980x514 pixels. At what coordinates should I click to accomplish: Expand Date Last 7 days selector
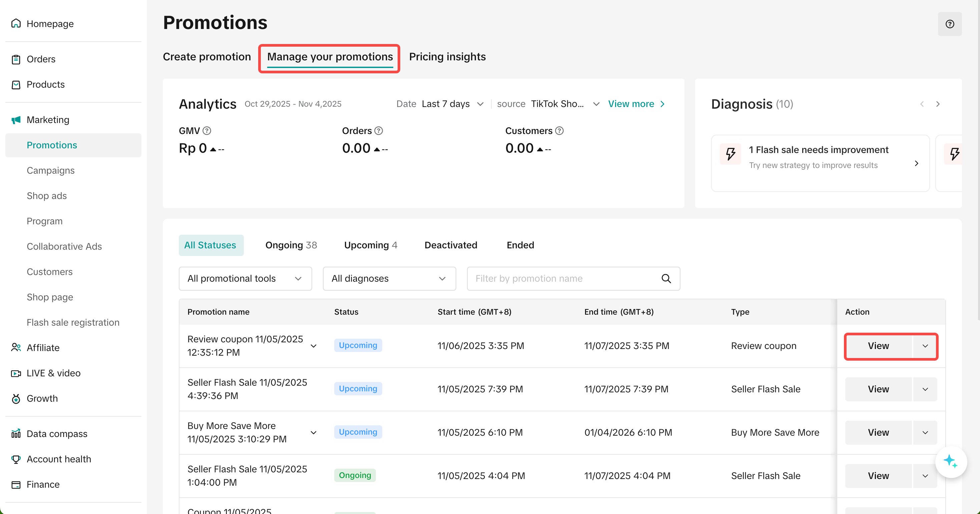pyautogui.click(x=452, y=104)
